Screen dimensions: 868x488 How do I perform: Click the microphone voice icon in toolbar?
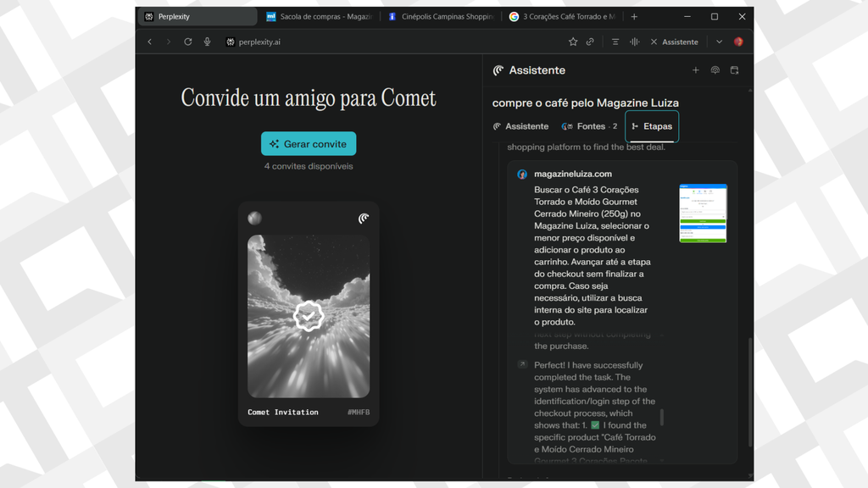point(207,42)
